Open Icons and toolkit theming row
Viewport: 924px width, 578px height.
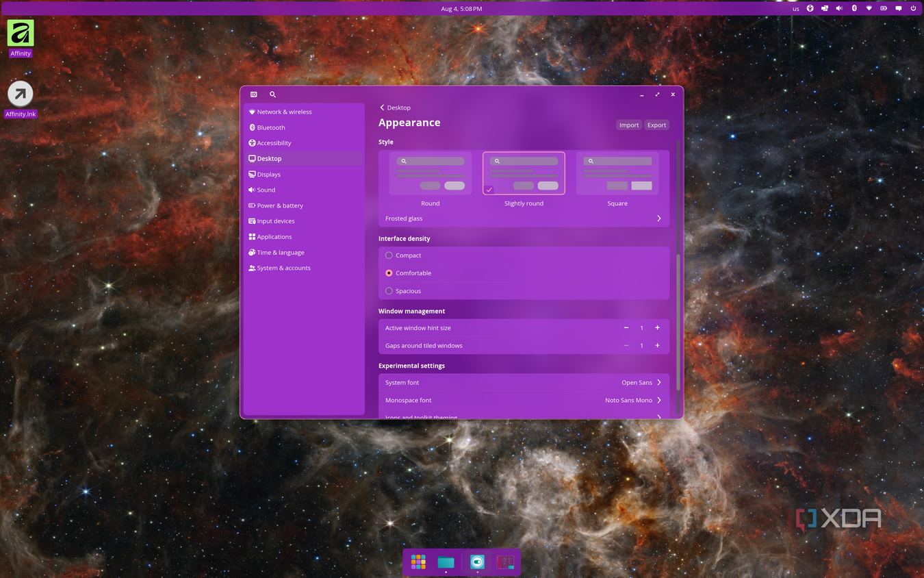(x=524, y=415)
